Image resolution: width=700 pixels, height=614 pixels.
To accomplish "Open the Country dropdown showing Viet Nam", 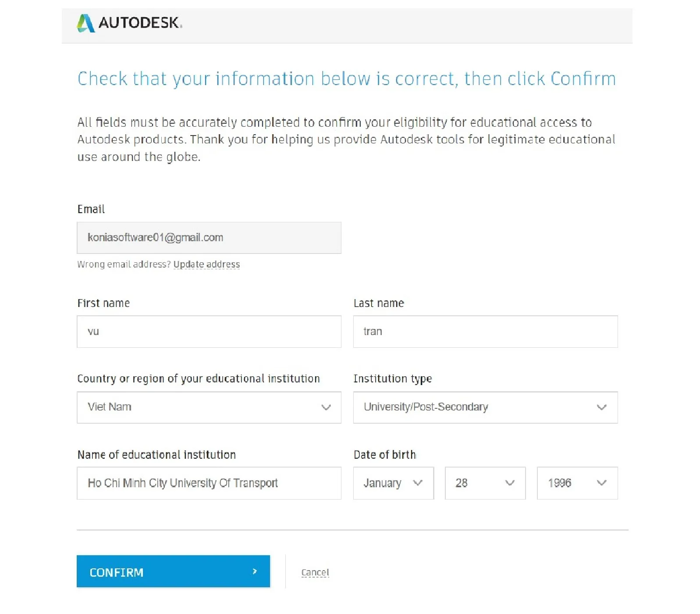I will coord(202,407).
